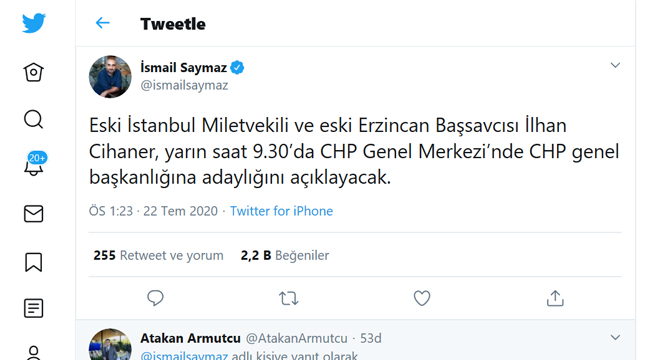
Task: Open the Bookmarks icon in sidebar
Action: tap(34, 262)
